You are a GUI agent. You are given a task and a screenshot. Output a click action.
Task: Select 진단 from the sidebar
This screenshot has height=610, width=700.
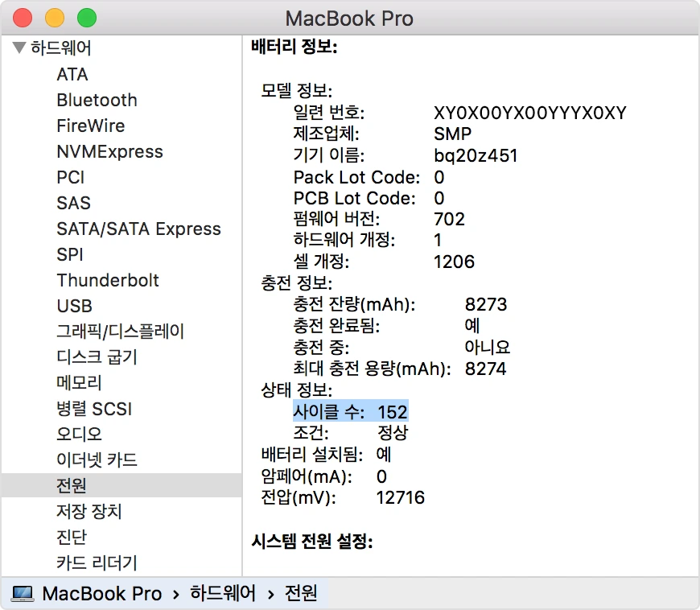click(x=72, y=537)
